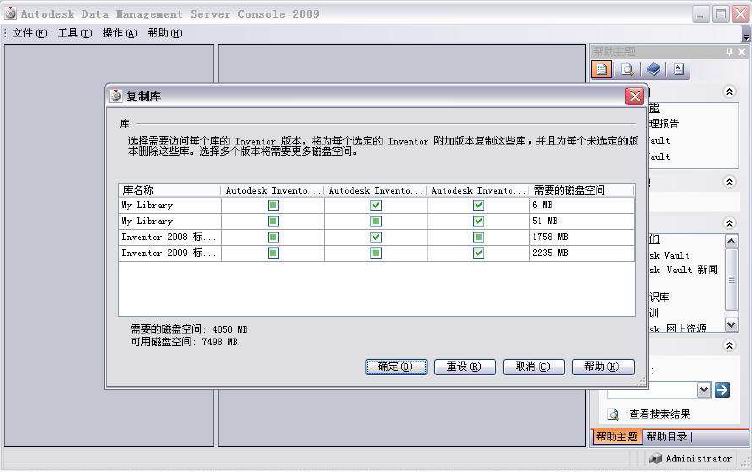Screen dimensions: 752x472
Task: Click the blue go arrow beside search box
Action: pyautogui.click(x=722, y=389)
